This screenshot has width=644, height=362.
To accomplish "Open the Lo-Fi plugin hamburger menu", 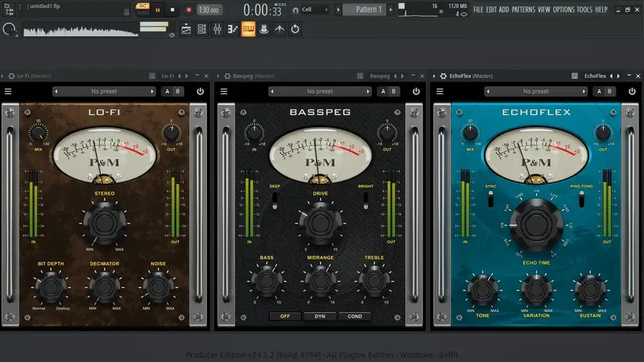I will [8, 91].
